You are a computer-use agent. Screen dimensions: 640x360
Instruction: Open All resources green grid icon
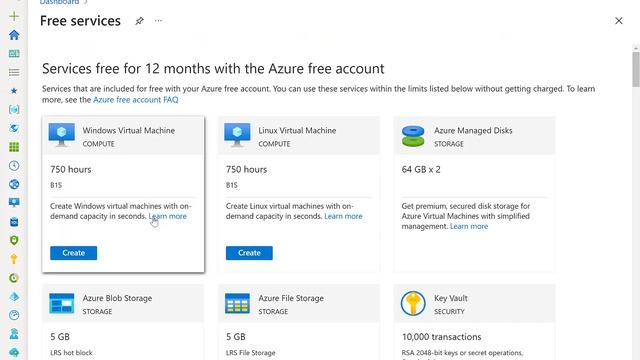pos(14,147)
